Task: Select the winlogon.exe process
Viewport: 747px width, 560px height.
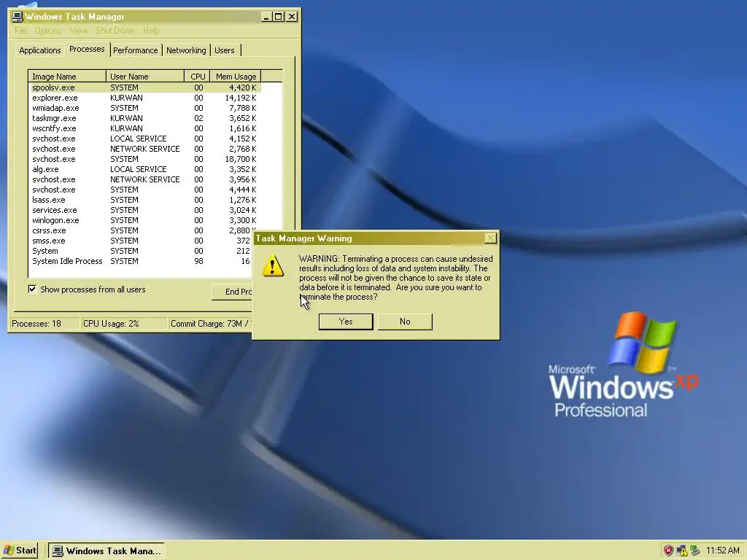Action: 145,220
